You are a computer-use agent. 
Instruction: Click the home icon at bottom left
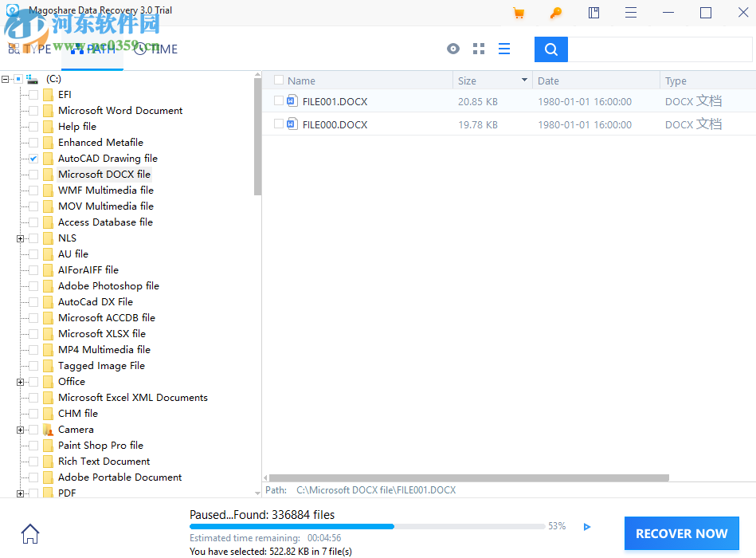point(29,533)
